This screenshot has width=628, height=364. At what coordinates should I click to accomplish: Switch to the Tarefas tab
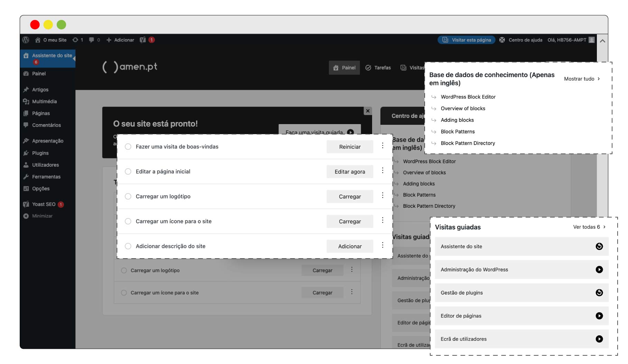pos(378,68)
